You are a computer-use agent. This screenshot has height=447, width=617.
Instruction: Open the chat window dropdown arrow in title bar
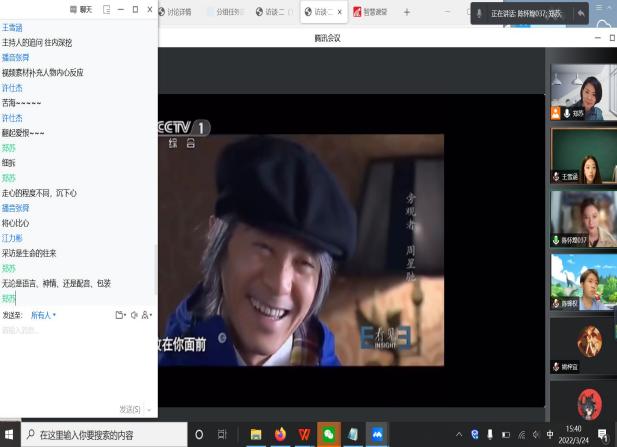pos(105,9)
